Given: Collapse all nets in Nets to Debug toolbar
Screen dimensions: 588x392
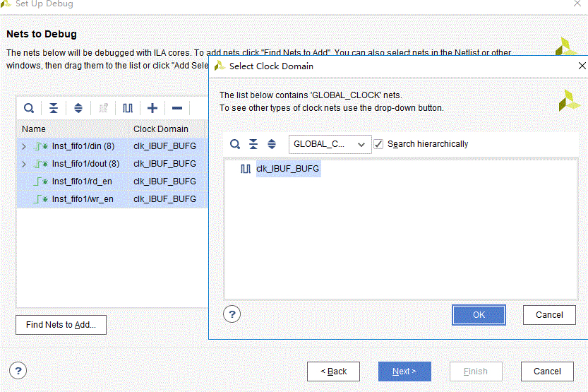Looking at the screenshot, I should [x=54, y=108].
